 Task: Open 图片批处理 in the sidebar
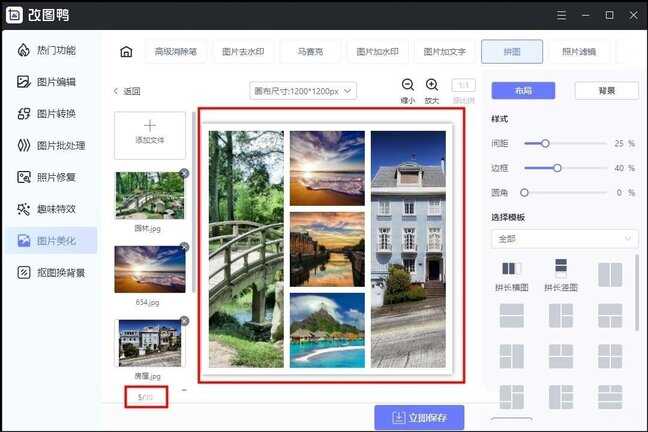click(x=51, y=146)
